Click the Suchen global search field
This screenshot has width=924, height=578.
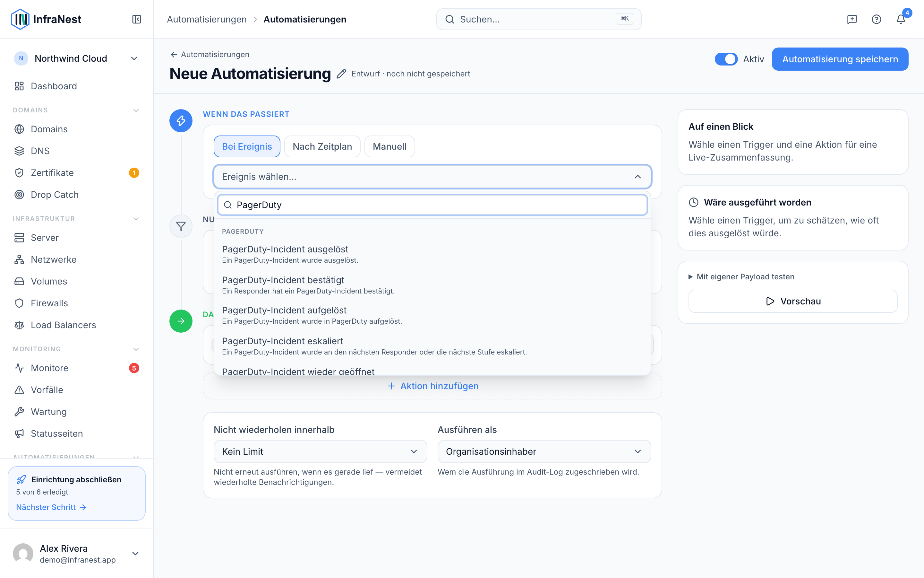click(539, 19)
